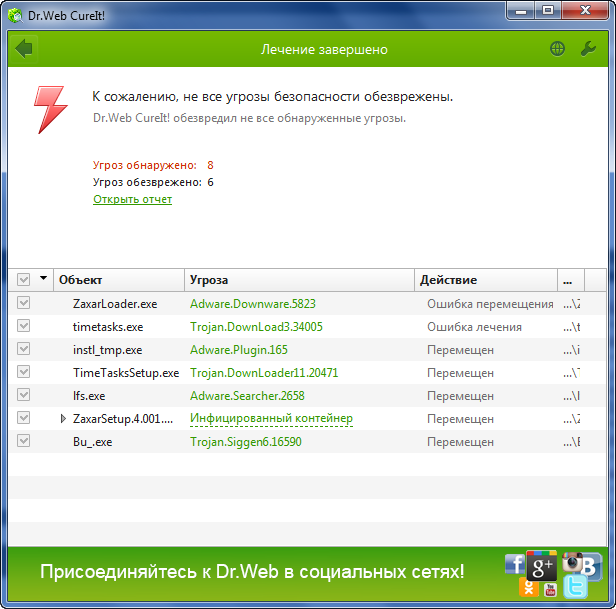Select the ZaxarLoader.exe file name
Image resolution: width=616 pixels, height=609 pixels.
pyautogui.click(x=115, y=304)
